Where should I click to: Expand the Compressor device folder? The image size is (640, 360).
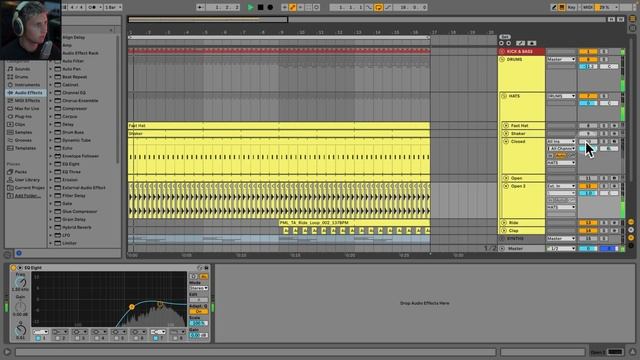coord(51,109)
